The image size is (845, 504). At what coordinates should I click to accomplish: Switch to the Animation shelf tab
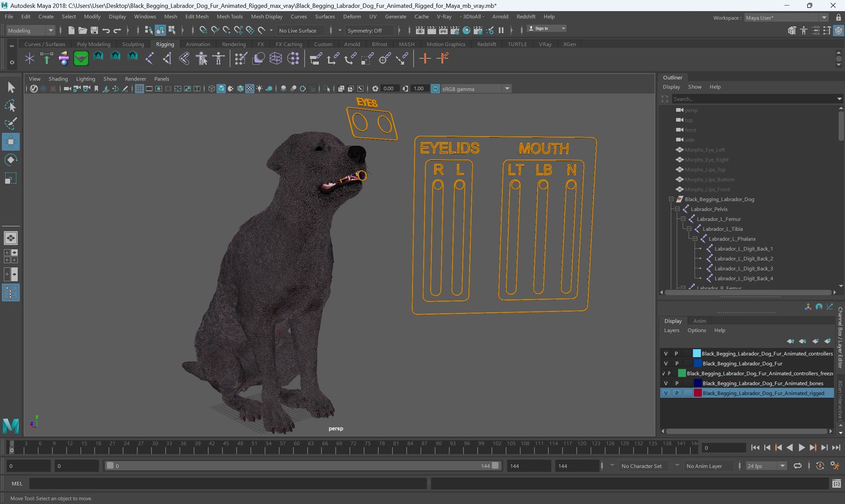point(198,44)
